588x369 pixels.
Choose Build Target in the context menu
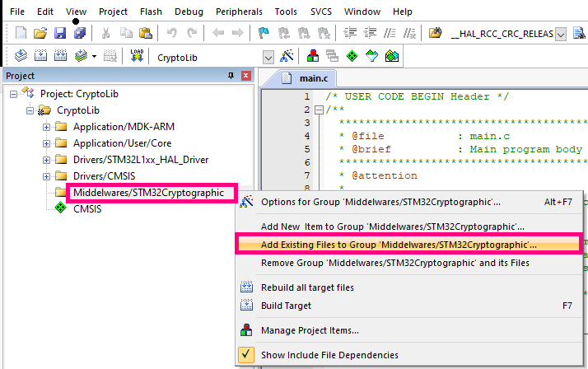click(408, 306)
